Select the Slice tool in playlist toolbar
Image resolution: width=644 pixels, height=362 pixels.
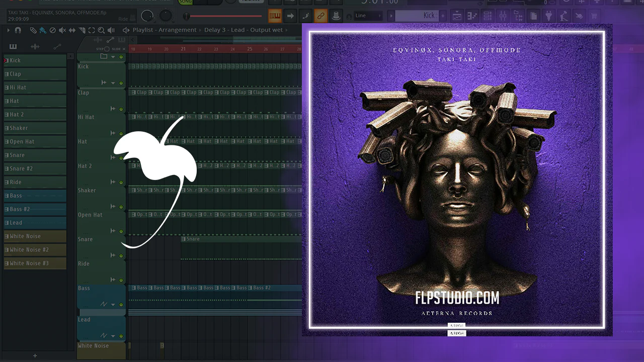coord(82,30)
